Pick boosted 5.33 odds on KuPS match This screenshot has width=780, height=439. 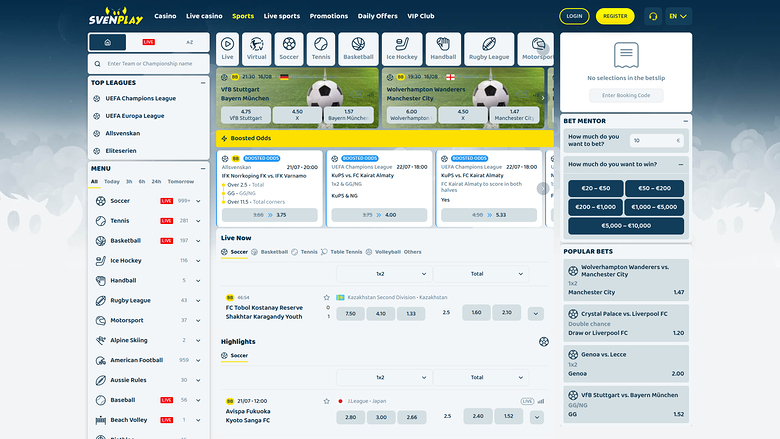point(488,215)
